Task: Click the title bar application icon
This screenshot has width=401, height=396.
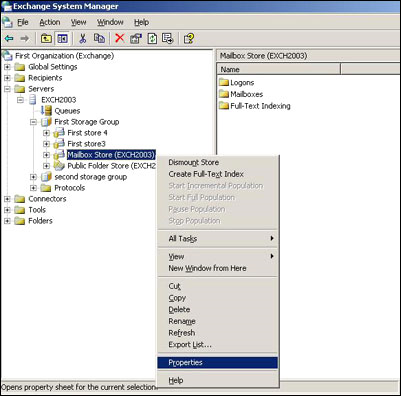Action: coord(7,6)
